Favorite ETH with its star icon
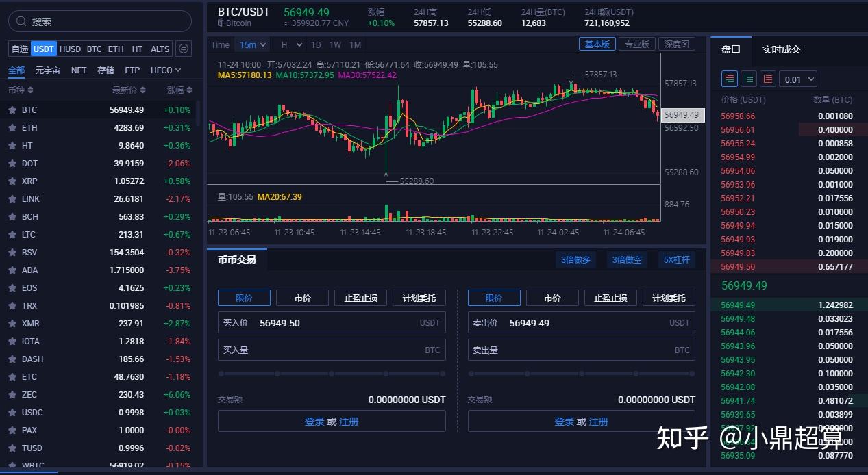Image resolution: width=868 pixels, height=475 pixels. coord(12,127)
